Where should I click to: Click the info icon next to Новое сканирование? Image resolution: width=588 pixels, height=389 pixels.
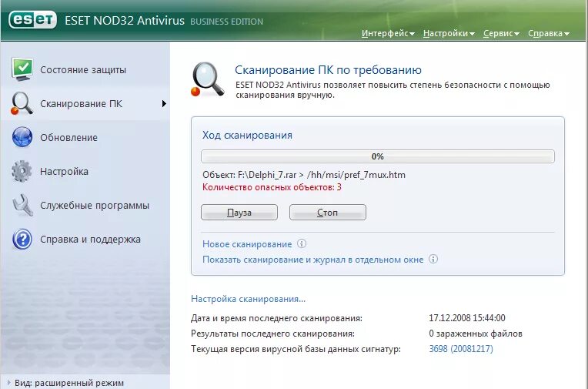(x=302, y=243)
